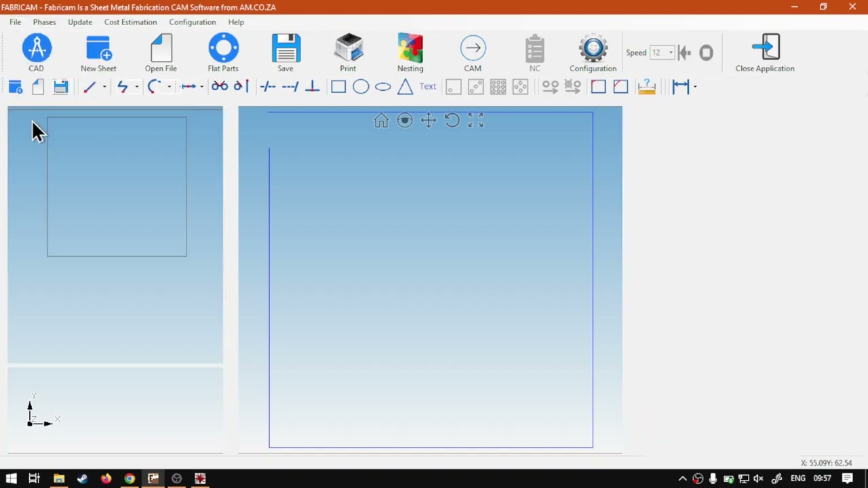Select the corner fillet rectangle tool
868x488 pixels.
pos(598,87)
